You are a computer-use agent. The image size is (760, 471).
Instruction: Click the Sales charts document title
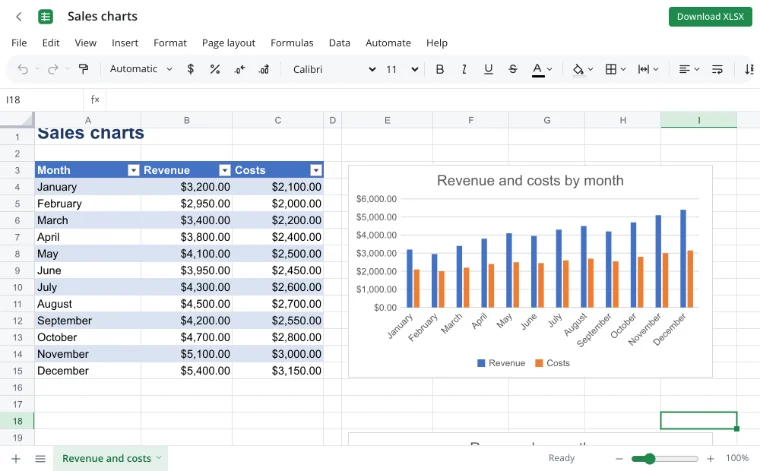tap(102, 16)
